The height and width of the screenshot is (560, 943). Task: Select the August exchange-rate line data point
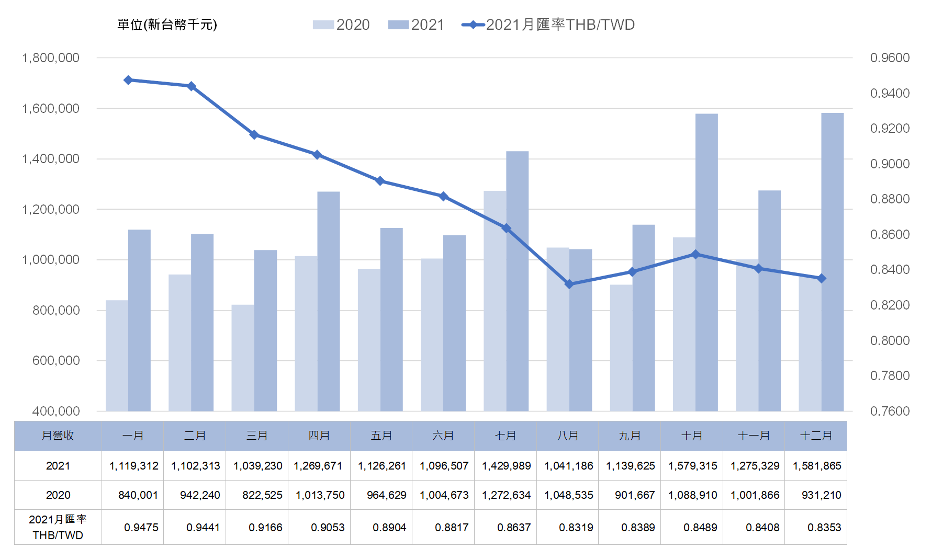point(569,284)
